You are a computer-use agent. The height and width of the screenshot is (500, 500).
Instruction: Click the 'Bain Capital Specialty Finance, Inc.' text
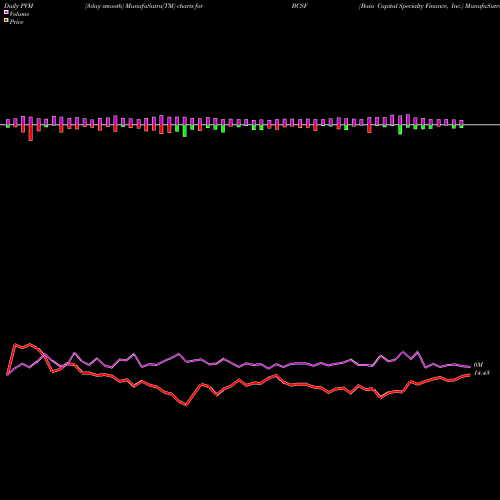[411, 6]
